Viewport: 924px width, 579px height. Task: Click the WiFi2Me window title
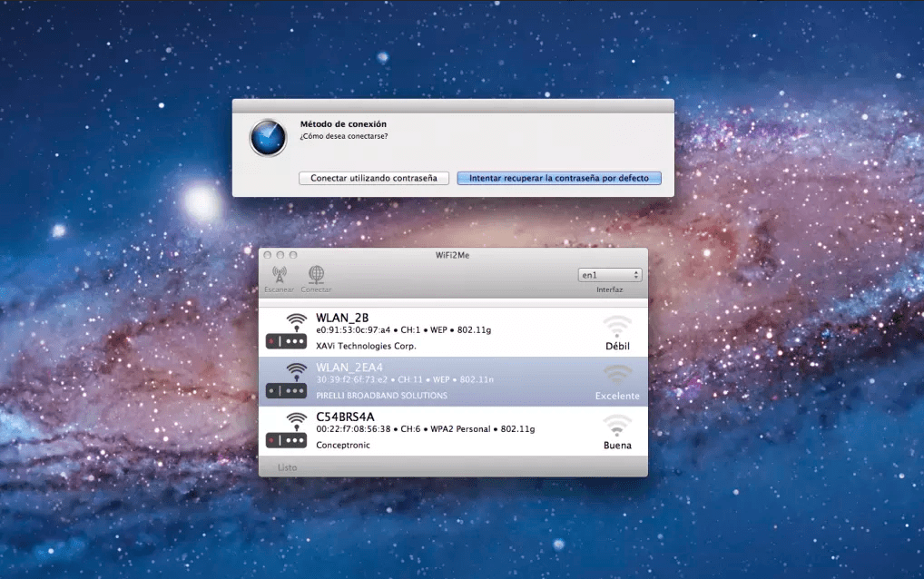coord(453,255)
